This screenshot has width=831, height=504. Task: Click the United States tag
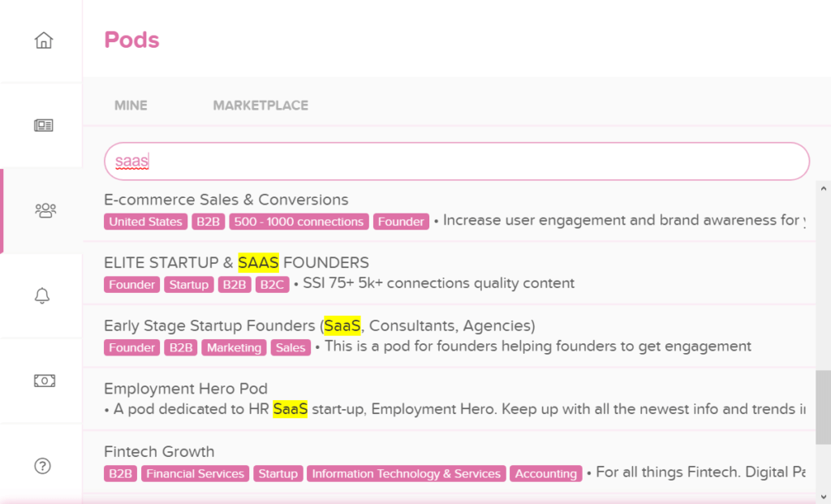pyautogui.click(x=146, y=222)
